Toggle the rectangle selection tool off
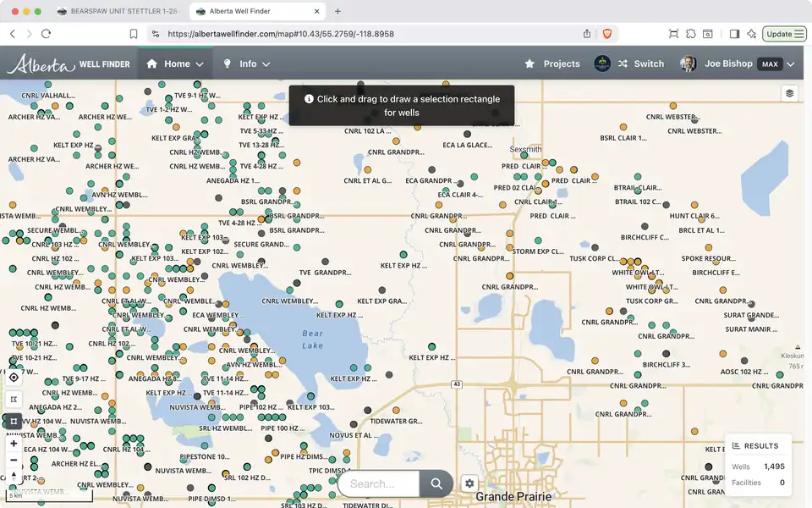Screen dimensions: 812x508 click(14, 421)
